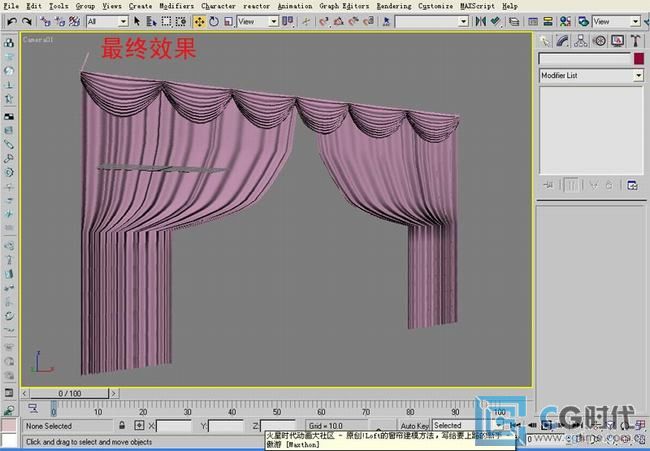Image resolution: width=650 pixels, height=451 pixels.
Task: Click the time slider 0 / 100 handle
Action: click(69, 393)
